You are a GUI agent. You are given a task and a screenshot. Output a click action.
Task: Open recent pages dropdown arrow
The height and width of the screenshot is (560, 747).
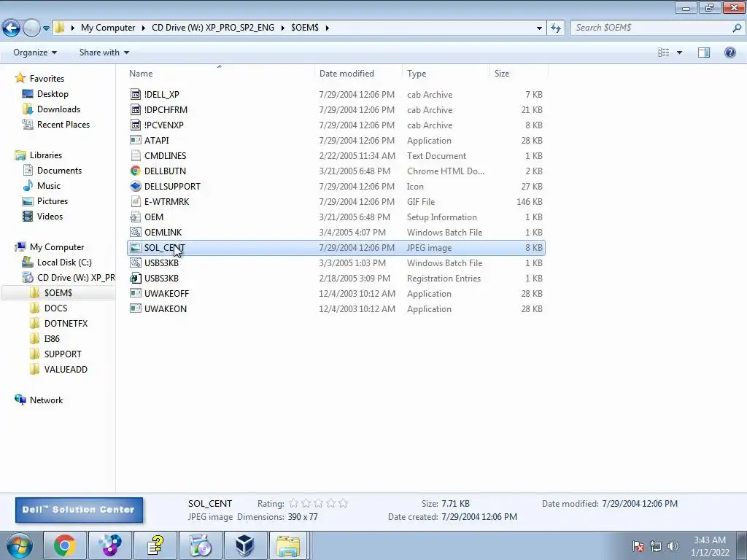(46, 28)
